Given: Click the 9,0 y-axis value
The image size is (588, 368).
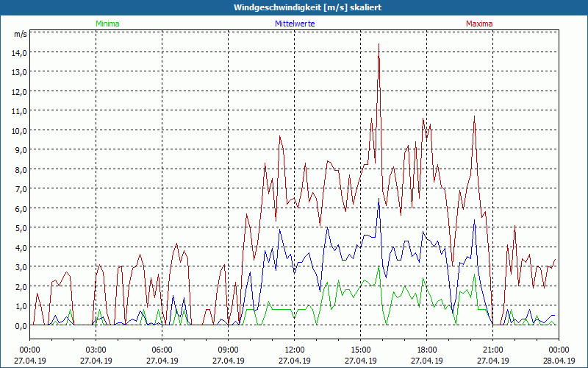Looking at the screenshot, I should tap(21, 150).
